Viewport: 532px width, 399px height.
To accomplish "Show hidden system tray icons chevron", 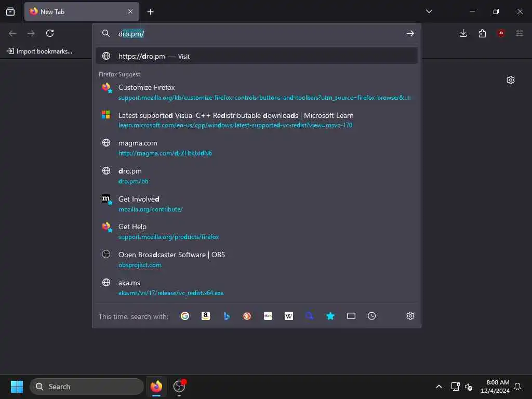I will (x=438, y=387).
